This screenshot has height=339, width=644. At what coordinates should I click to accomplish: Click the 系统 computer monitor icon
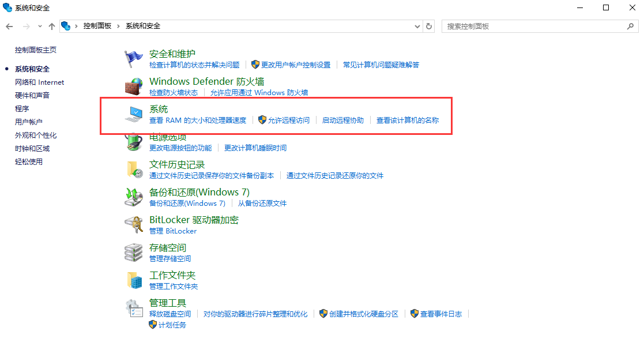coord(134,114)
